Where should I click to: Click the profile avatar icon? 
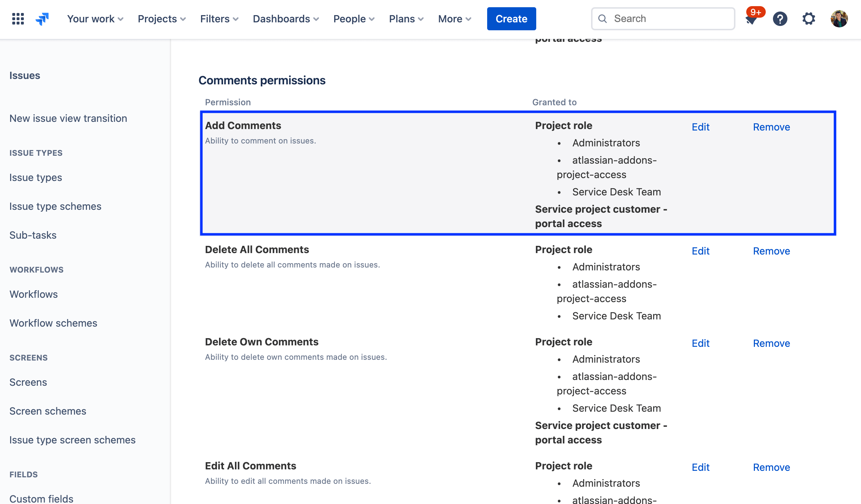pos(839,18)
